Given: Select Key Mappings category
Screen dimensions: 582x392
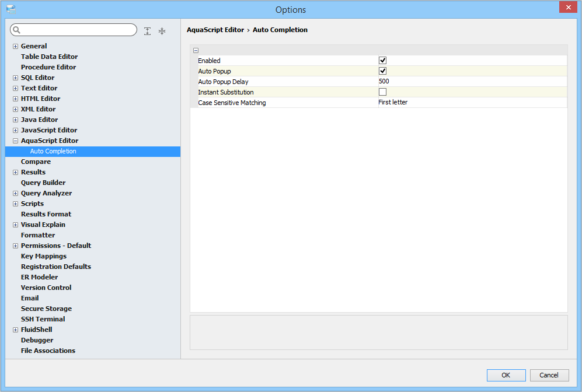Looking at the screenshot, I should [x=44, y=256].
